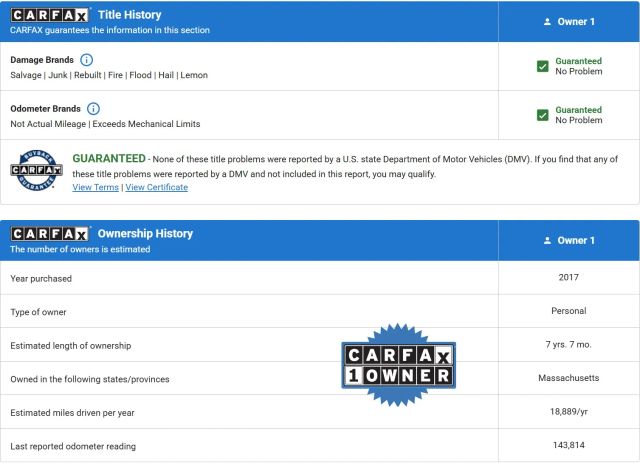Click 'Owned in the following states/provinces'
Image resolution: width=640 pixels, height=463 pixels.
[90, 379]
